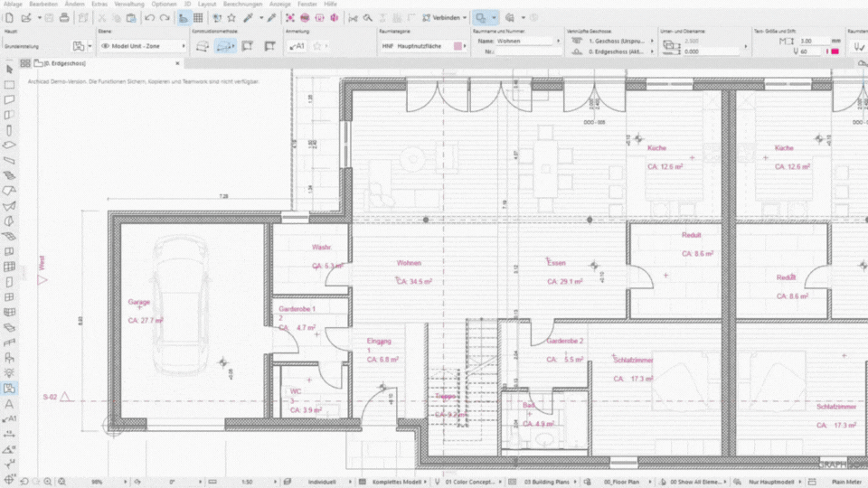Open the Bearbeiten menu

click(43, 4)
